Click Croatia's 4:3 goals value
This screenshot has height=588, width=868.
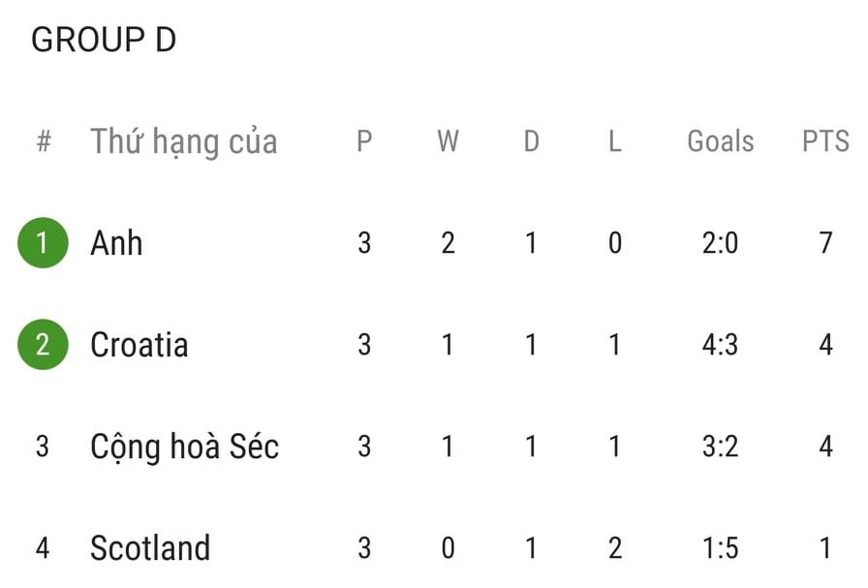pos(720,345)
